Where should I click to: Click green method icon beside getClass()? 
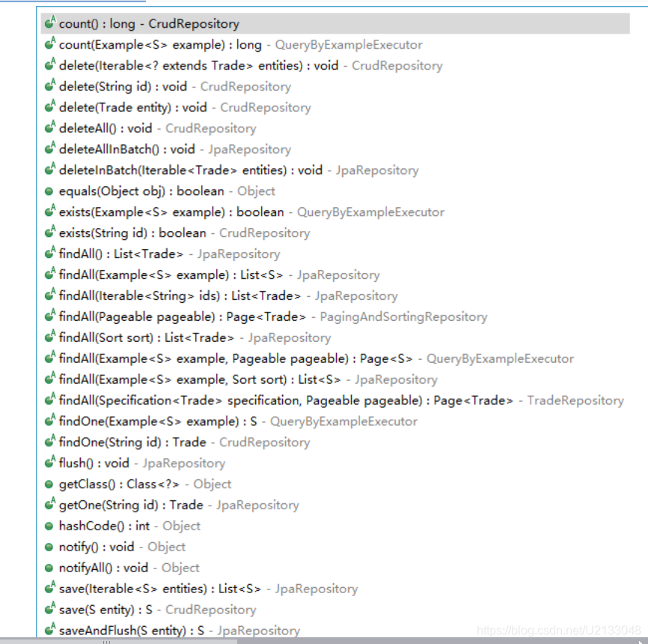tap(49, 484)
